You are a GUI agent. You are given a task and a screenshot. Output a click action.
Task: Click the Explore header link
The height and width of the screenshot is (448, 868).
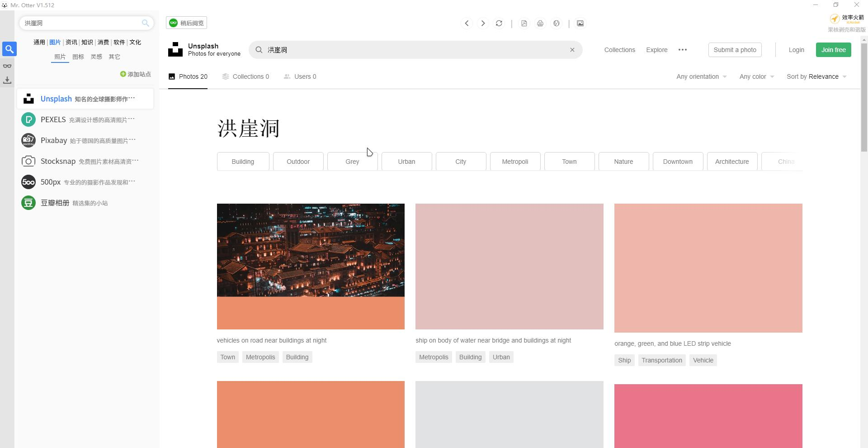pyautogui.click(x=657, y=50)
